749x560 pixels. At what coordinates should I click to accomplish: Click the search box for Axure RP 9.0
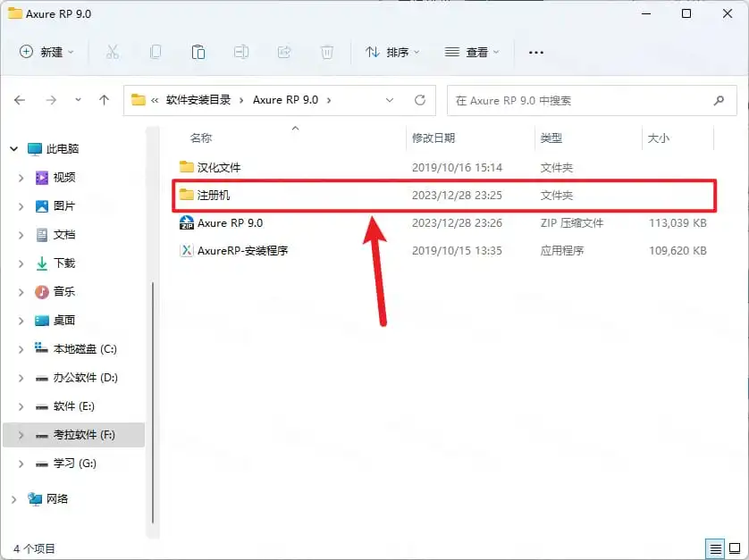tap(592, 100)
